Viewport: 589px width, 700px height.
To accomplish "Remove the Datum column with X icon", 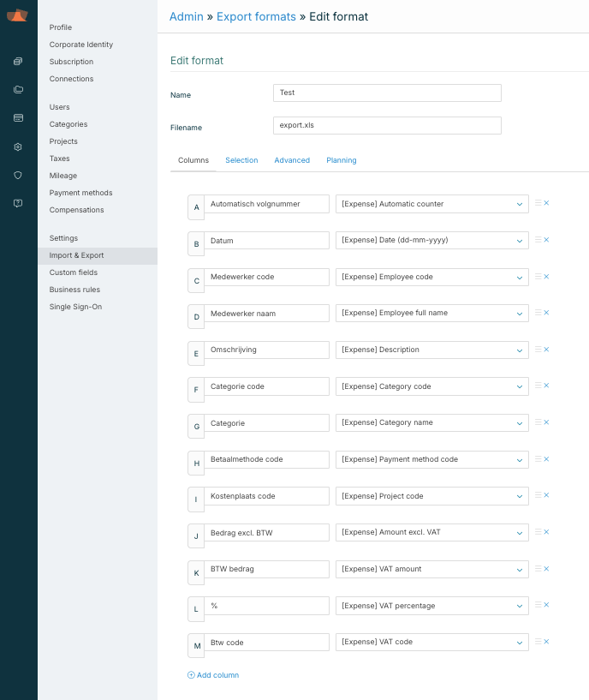I will click(x=546, y=240).
